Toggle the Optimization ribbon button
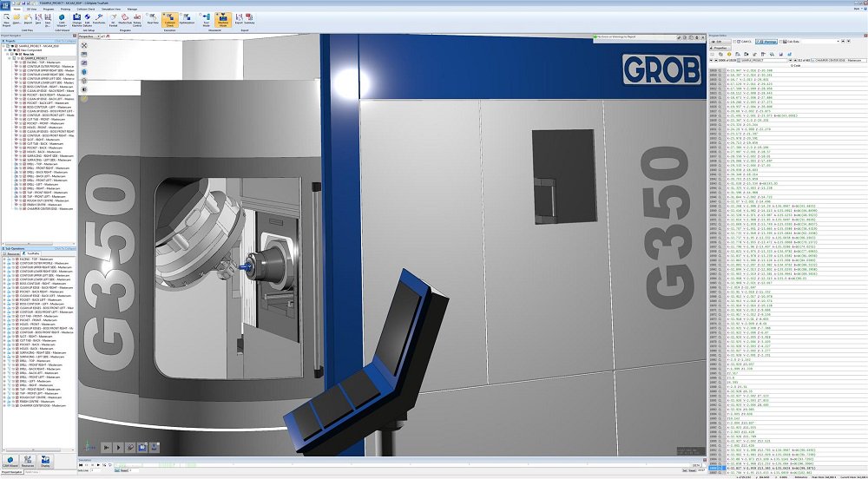Screen dimensions: 868x479 [x=187, y=19]
